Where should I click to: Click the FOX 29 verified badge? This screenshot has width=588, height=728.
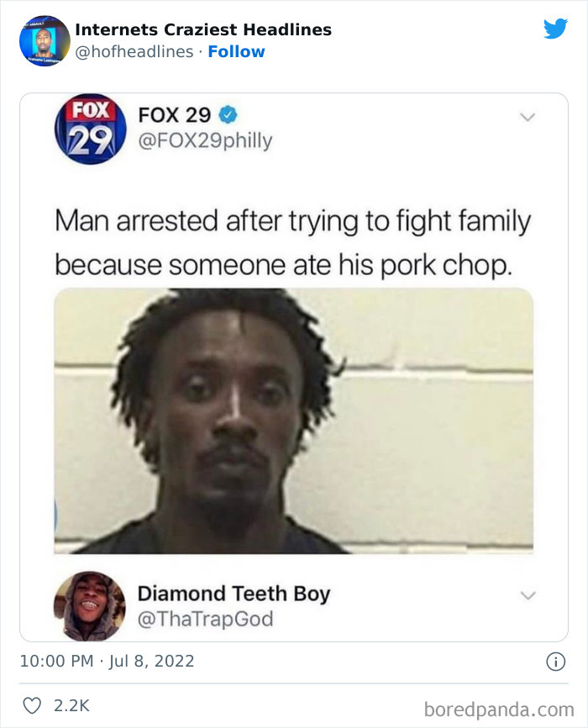pyautogui.click(x=228, y=114)
